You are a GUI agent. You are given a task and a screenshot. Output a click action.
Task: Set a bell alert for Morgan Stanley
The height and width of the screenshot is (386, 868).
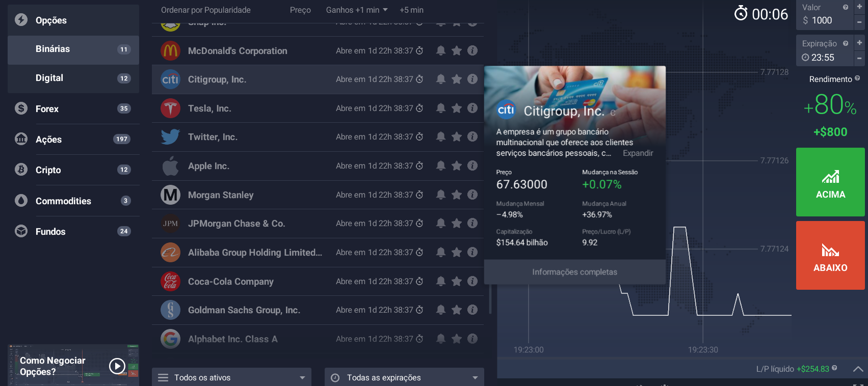click(x=441, y=195)
